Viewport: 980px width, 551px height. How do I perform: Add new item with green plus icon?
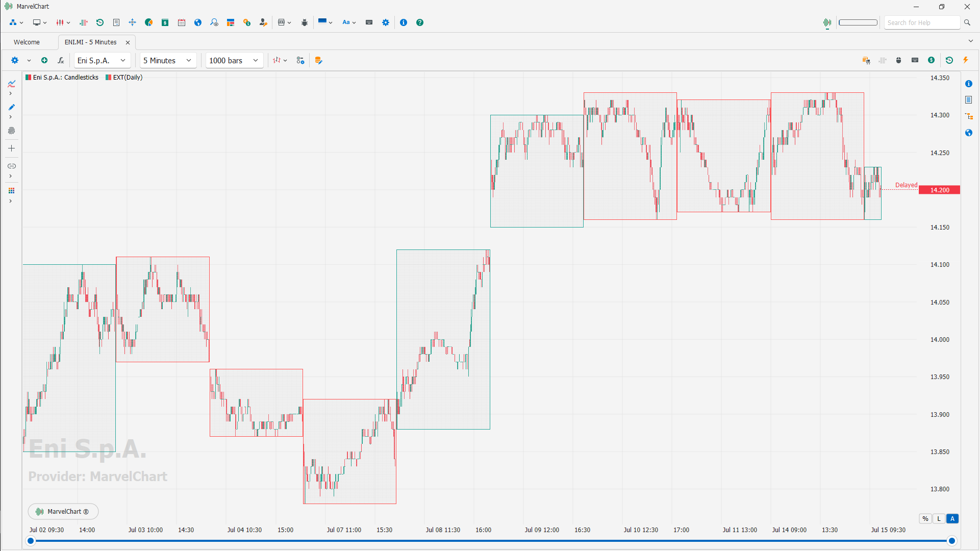[44, 60]
